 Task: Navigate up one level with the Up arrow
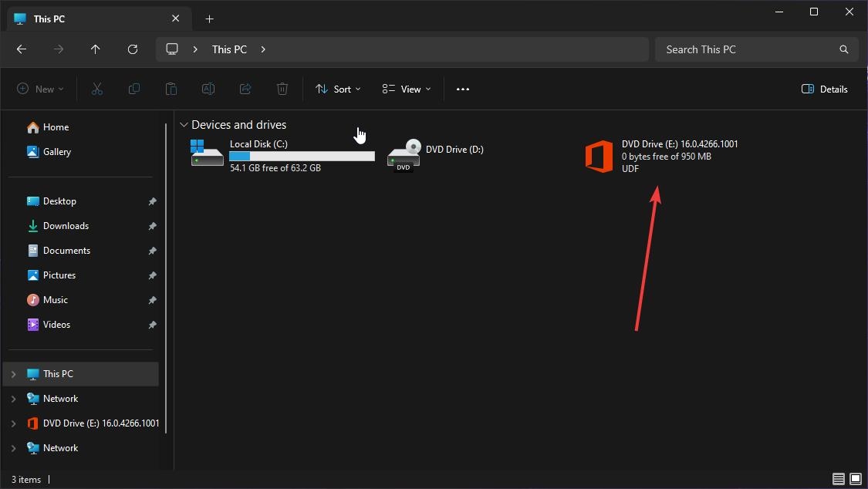(95, 49)
